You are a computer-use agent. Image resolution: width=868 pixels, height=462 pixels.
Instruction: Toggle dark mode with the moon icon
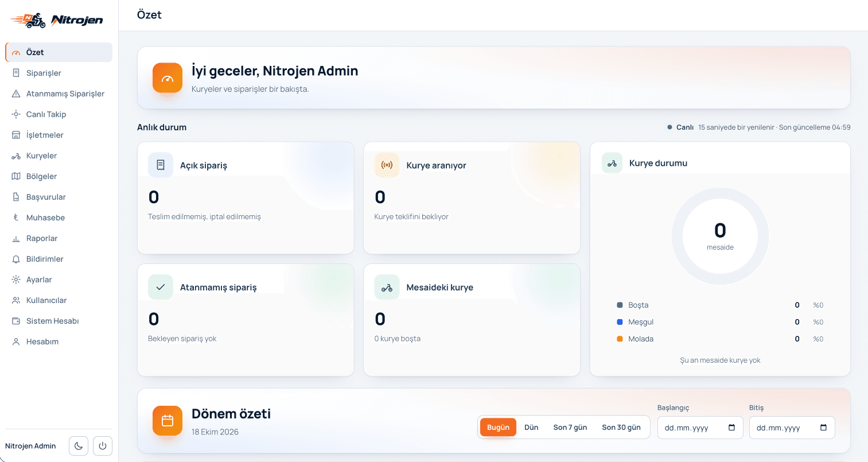[79, 446]
